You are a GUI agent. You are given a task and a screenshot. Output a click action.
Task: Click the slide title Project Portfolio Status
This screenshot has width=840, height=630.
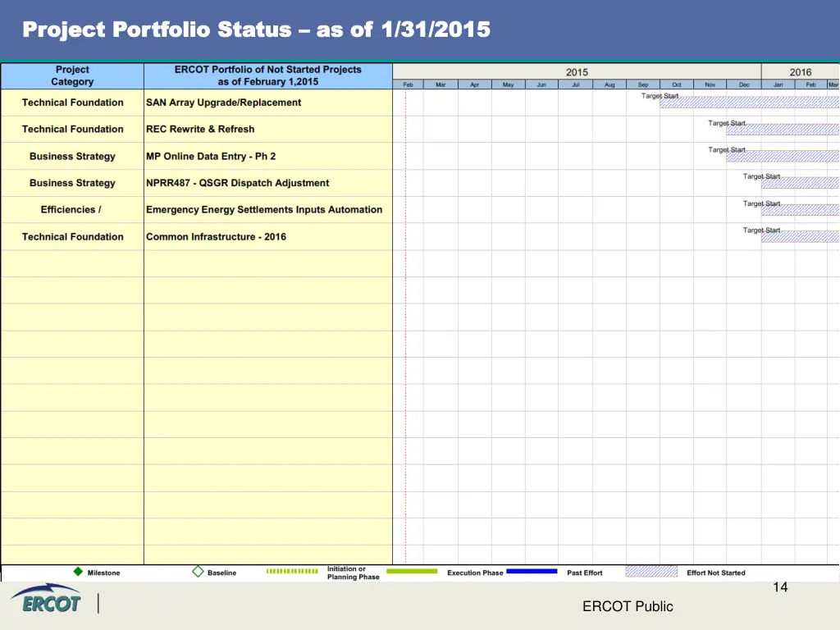point(256,30)
